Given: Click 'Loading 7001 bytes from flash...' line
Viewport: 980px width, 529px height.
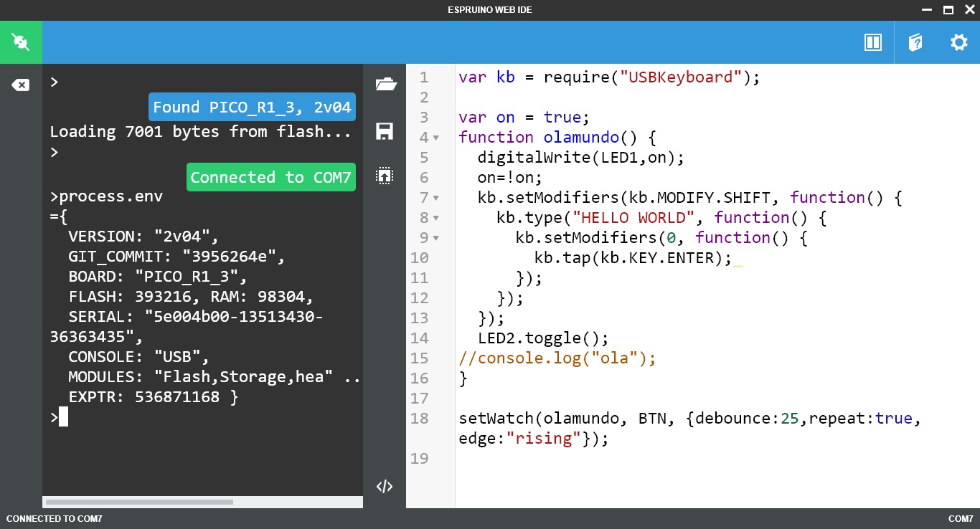Looking at the screenshot, I should click(200, 132).
